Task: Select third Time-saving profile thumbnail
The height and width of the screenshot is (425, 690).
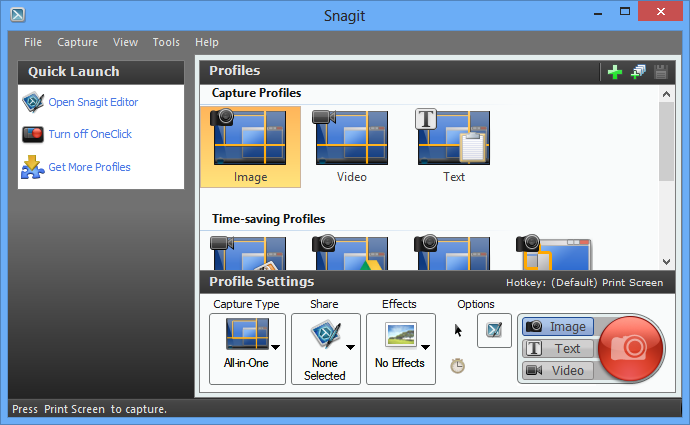Action: [x=452, y=253]
